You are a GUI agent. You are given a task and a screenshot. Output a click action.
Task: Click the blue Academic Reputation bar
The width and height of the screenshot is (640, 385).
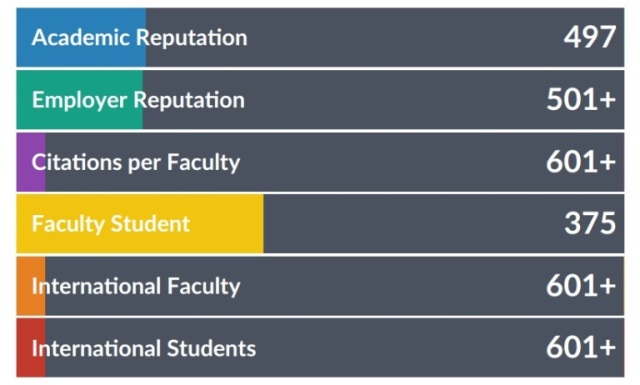coord(81,37)
